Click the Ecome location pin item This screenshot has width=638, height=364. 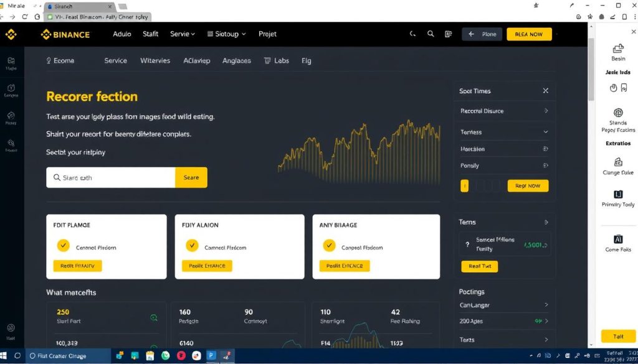(x=60, y=60)
